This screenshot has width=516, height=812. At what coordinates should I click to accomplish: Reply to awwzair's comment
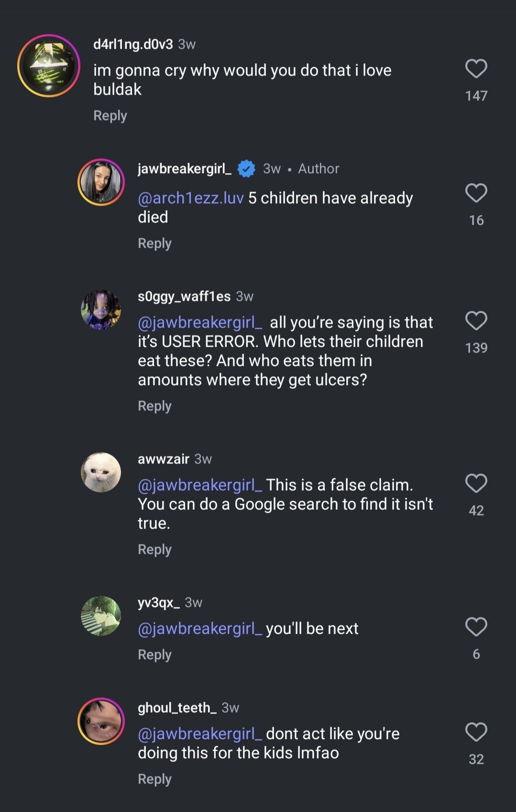point(154,549)
